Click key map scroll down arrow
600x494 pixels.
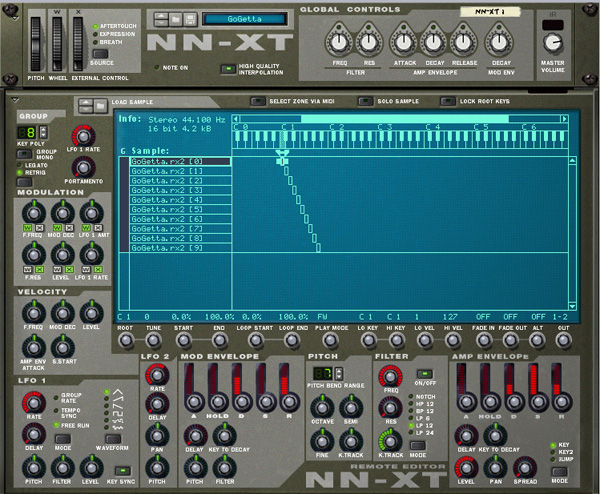[x=572, y=306]
